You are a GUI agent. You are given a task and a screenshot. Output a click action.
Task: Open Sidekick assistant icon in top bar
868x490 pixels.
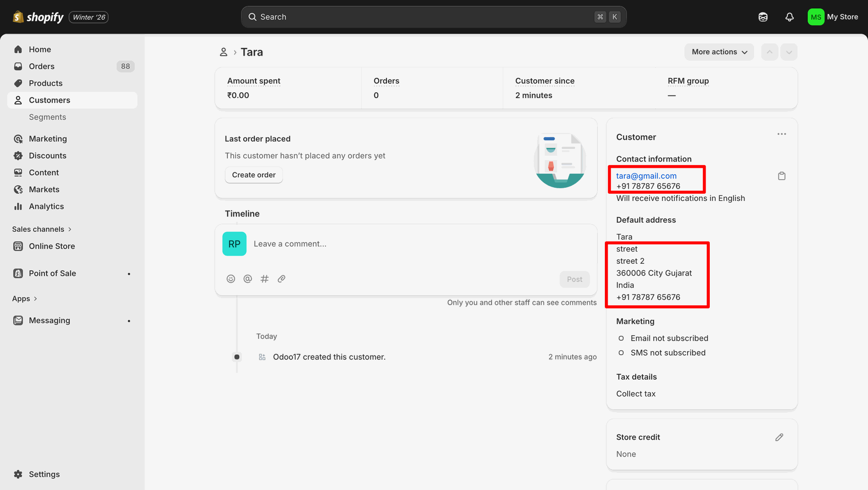pyautogui.click(x=763, y=17)
